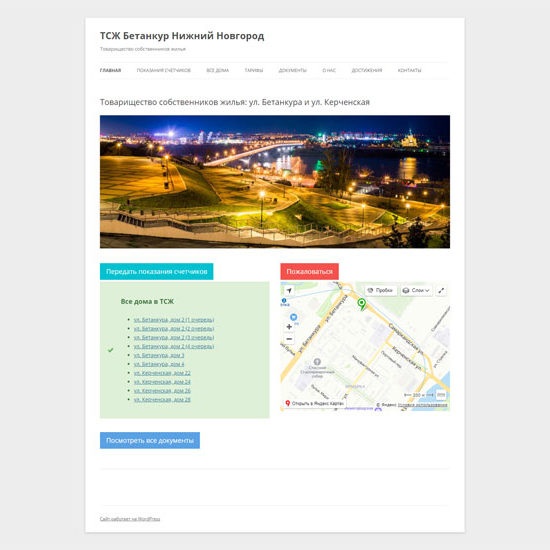Screen dimensions: 550x550
Task: Click the night city panorama banner image
Action: (x=275, y=181)
